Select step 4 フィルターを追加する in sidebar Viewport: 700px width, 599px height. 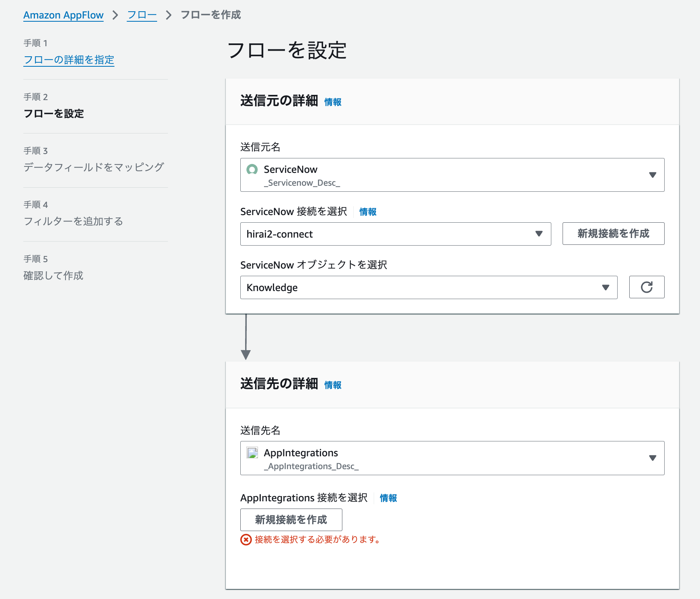coord(74,221)
